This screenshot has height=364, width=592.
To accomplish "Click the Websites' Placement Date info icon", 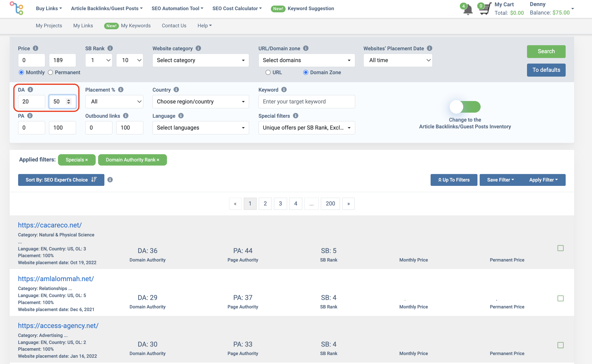I will [x=429, y=48].
